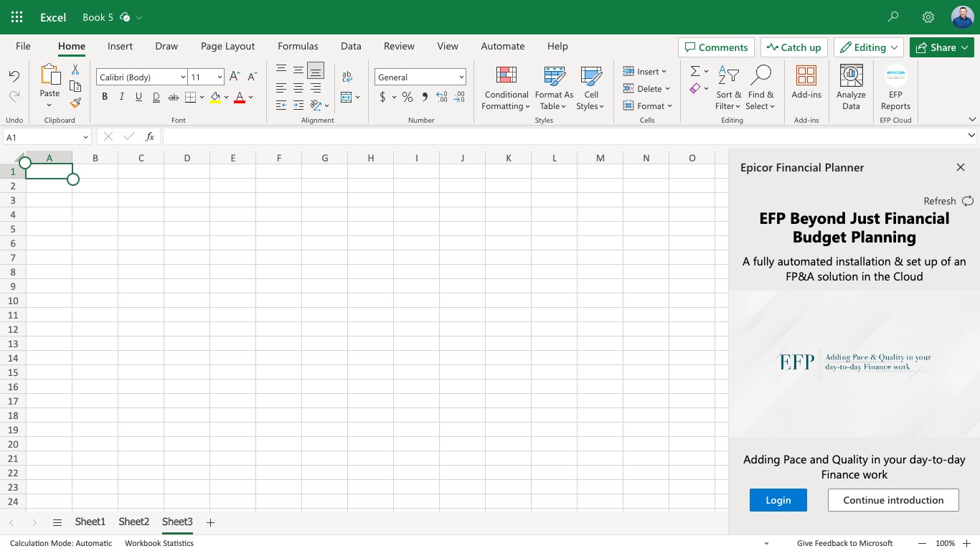The height and width of the screenshot is (551, 980).
Task: Open the font size dropdown
Action: tap(219, 77)
